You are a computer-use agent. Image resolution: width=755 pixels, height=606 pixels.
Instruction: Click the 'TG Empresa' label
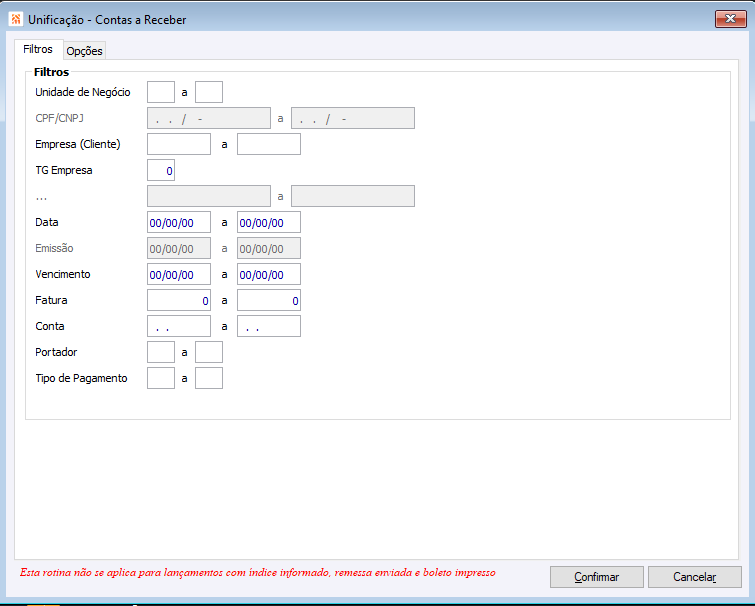64,170
